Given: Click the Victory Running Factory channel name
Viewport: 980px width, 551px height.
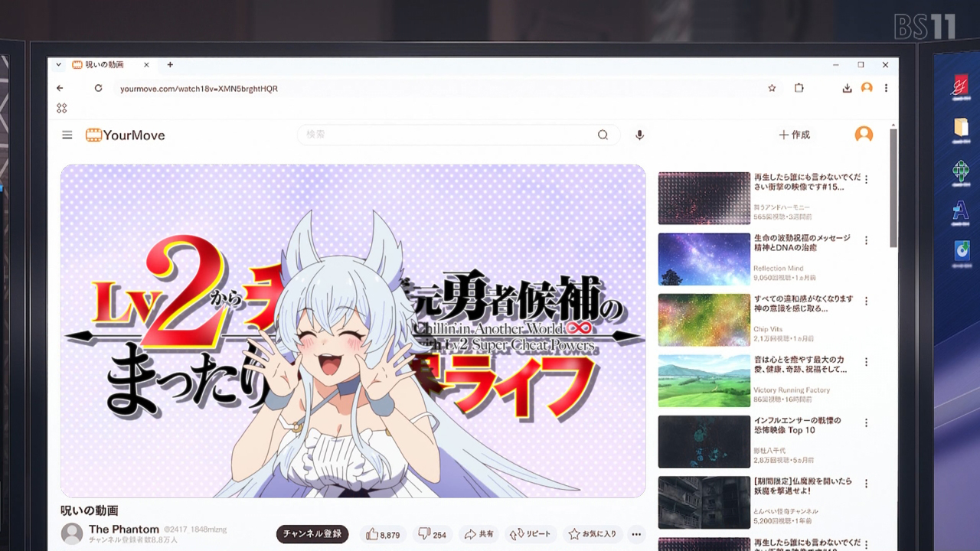Looking at the screenshot, I should [x=791, y=390].
